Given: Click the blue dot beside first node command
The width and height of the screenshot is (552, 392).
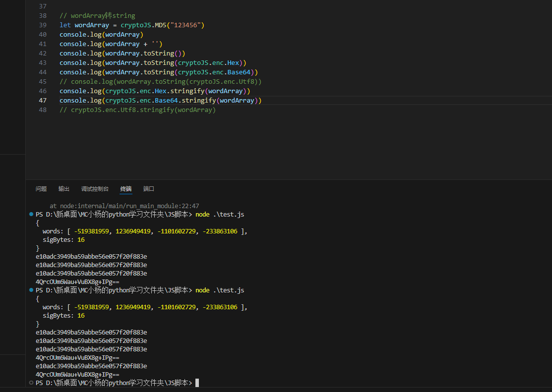Looking at the screenshot, I should pyautogui.click(x=32, y=215).
